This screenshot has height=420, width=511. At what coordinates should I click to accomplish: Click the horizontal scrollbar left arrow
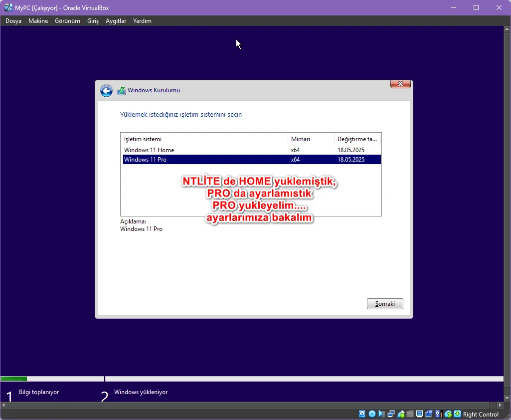tap(3, 405)
